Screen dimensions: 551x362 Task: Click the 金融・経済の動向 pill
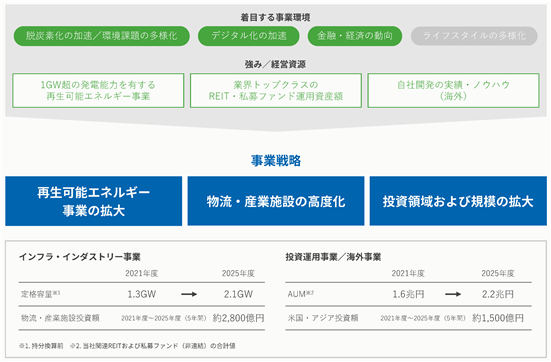(x=355, y=36)
